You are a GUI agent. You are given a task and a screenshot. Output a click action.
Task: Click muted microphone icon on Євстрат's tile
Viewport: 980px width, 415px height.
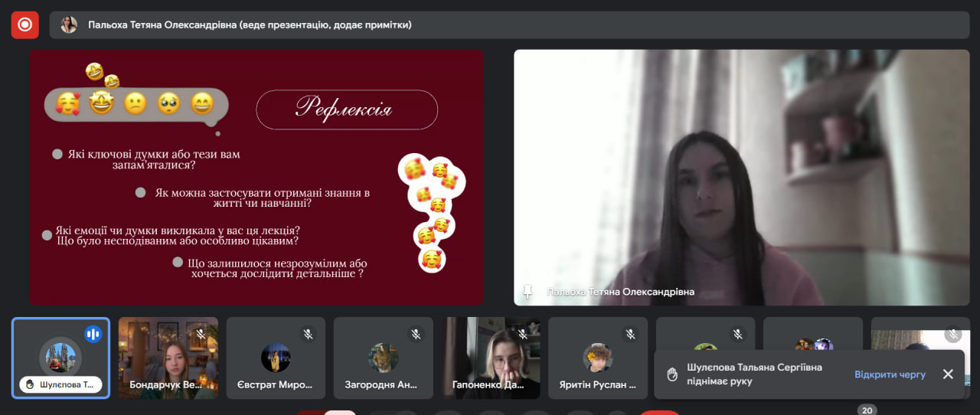308,335
